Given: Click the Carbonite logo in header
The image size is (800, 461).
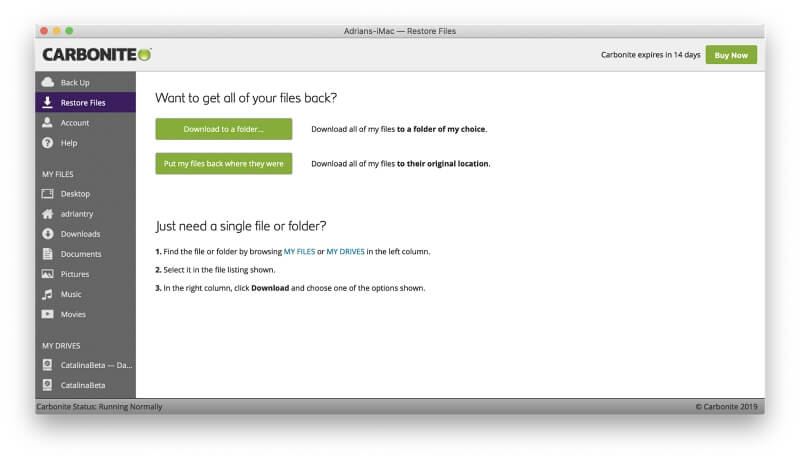Looking at the screenshot, I should coord(97,55).
